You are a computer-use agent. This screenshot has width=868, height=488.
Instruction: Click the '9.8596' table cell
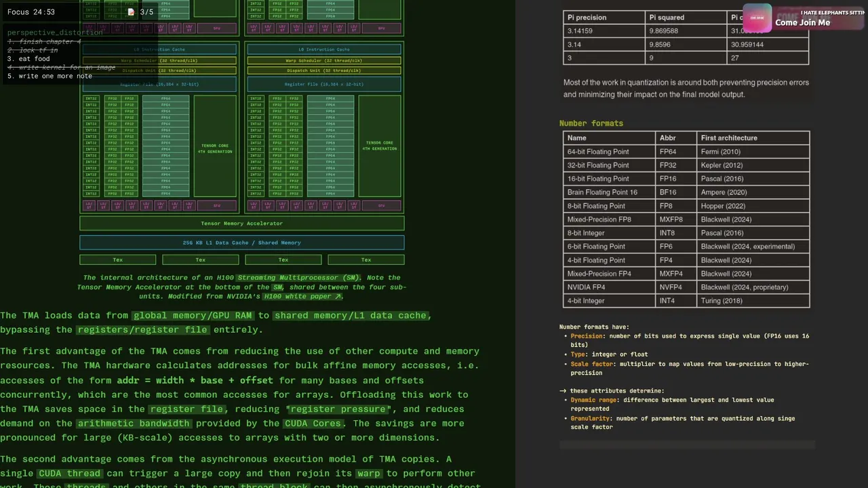coord(686,44)
